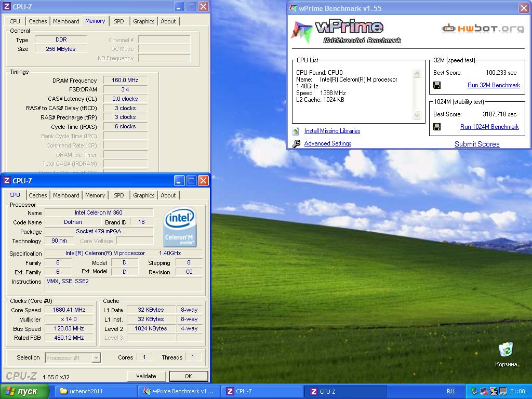This screenshot has height=399, width=532.
Task: Click the Code Name Dothan value
Action: click(x=73, y=222)
